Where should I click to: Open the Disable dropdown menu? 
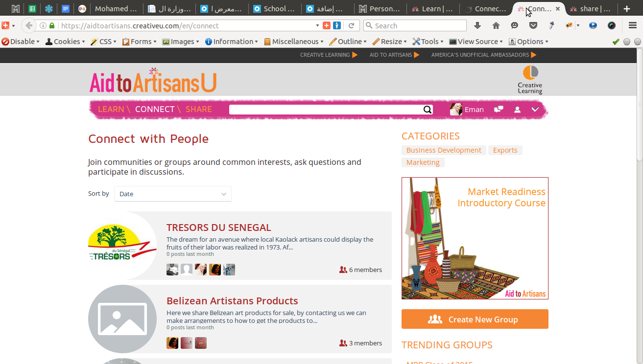[21, 42]
